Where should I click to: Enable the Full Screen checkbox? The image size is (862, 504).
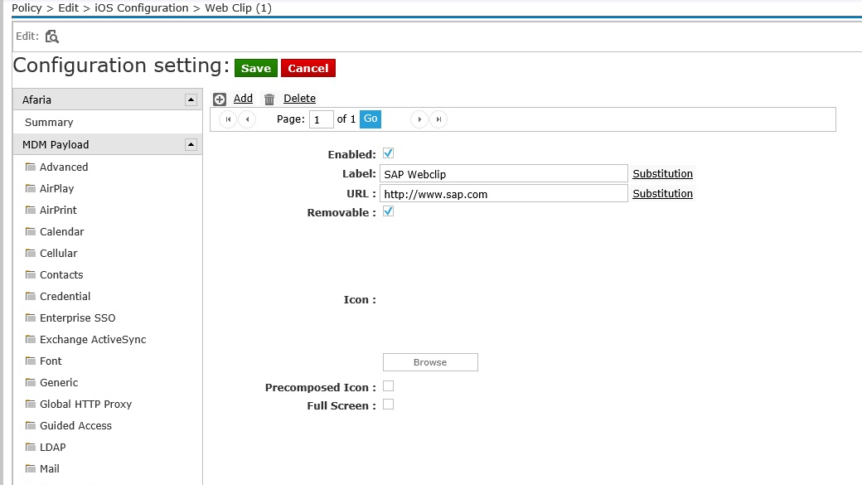pos(388,405)
